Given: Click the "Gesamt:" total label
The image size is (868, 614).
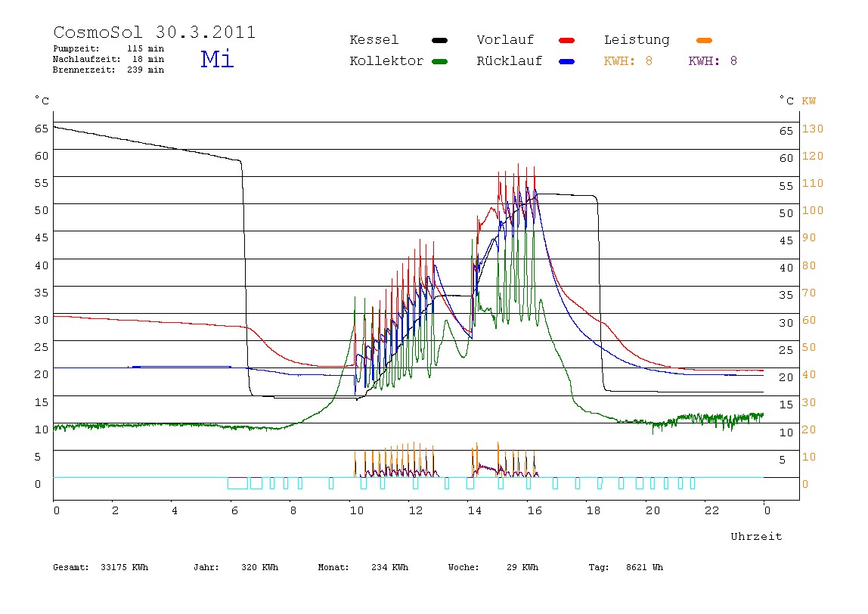Looking at the screenshot, I should pos(71,567).
